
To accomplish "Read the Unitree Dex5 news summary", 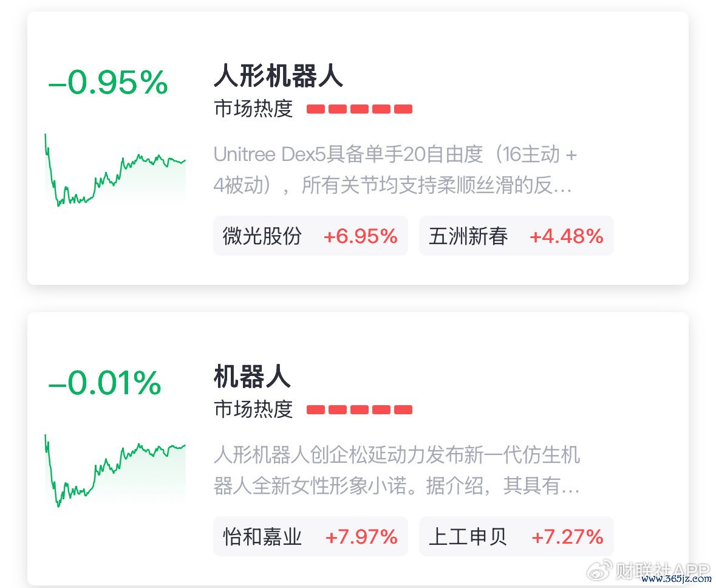I will (x=395, y=170).
